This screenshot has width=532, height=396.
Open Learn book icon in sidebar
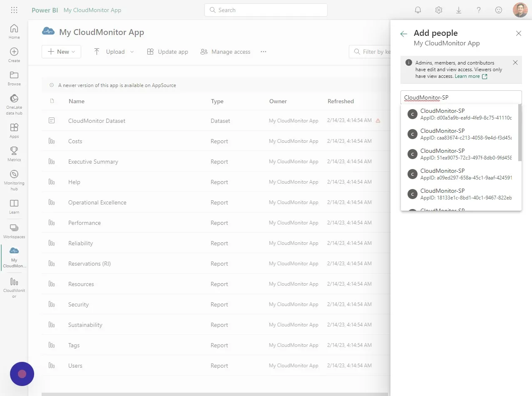click(x=14, y=207)
